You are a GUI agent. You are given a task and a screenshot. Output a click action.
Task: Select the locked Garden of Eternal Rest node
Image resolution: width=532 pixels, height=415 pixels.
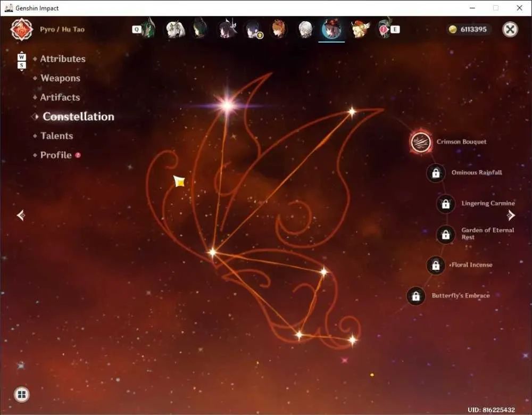[x=445, y=234]
